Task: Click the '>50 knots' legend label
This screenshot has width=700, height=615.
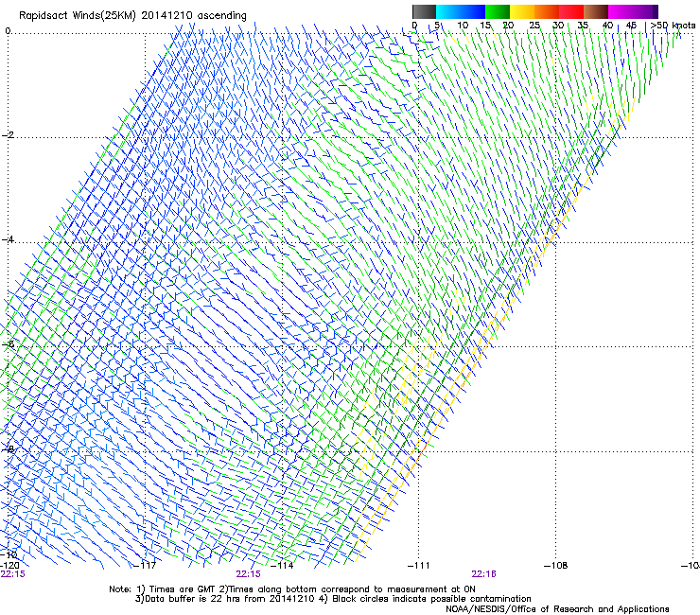Action: 674,26
